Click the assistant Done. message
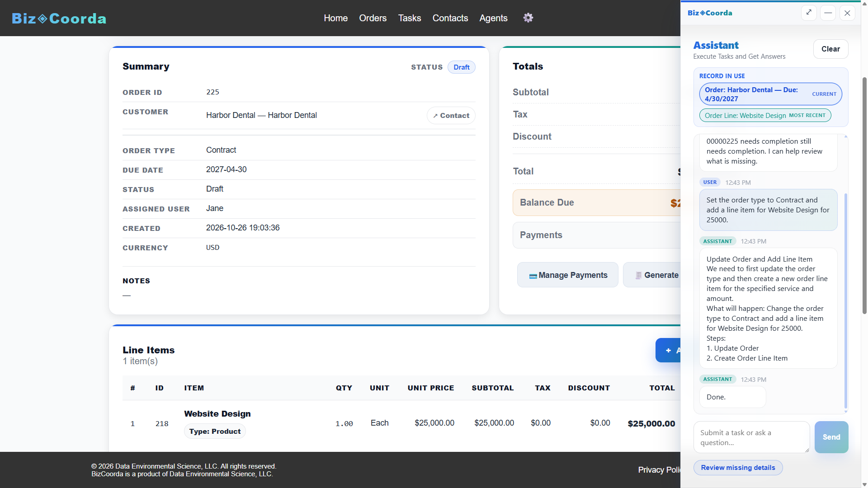Image resolution: width=868 pixels, height=488 pixels. (732, 397)
